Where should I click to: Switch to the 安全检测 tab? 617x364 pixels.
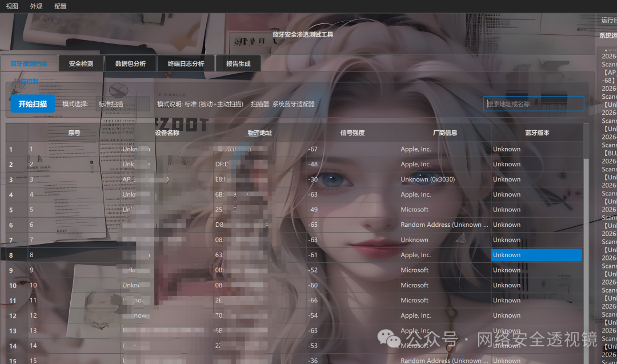pos(81,64)
